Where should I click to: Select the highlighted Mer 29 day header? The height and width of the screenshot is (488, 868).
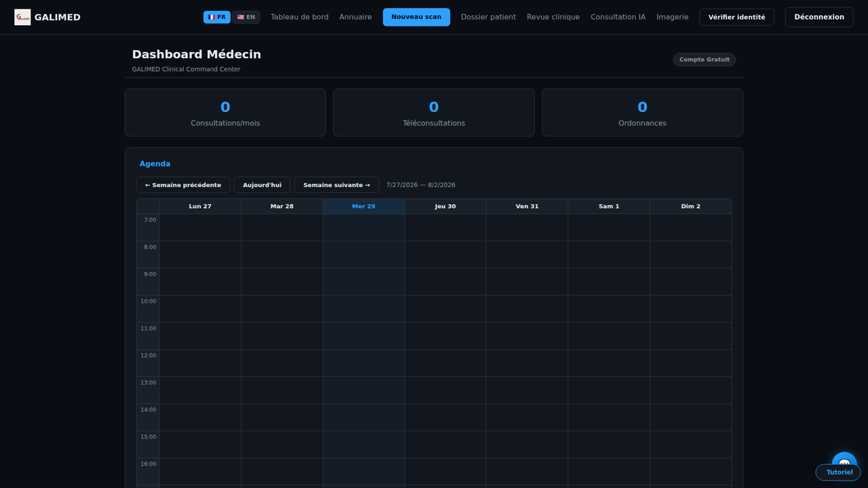[x=363, y=206]
